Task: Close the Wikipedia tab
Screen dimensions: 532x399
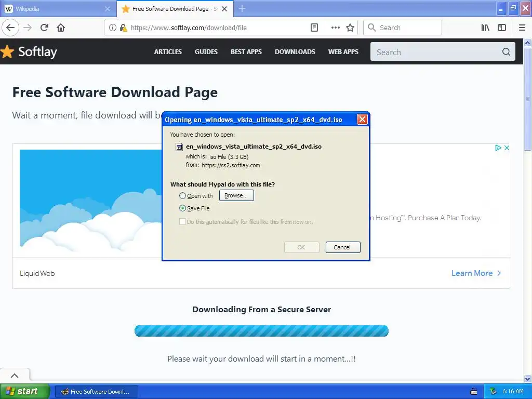Action: [x=108, y=9]
